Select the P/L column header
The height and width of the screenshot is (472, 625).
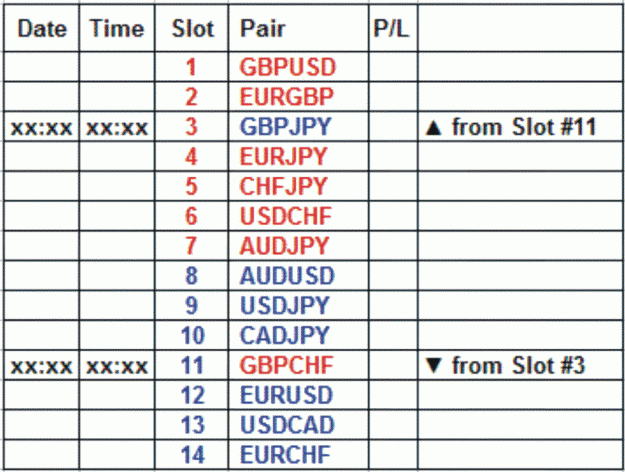pos(393,28)
